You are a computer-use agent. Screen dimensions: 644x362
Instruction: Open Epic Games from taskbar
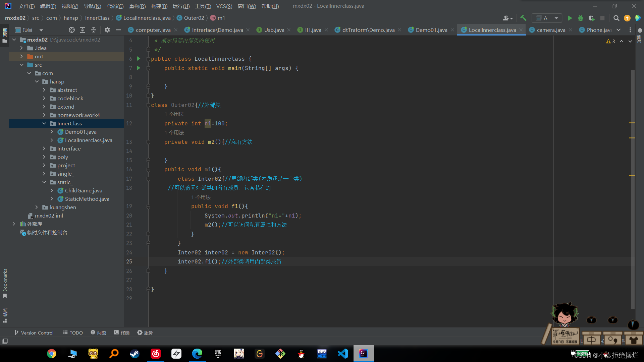point(218,354)
